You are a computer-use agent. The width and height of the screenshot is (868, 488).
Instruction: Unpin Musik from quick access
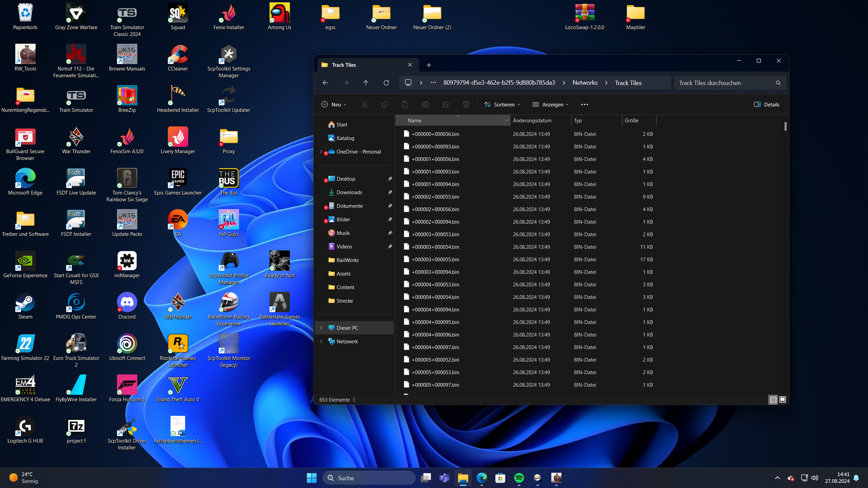(x=390, y=233)
